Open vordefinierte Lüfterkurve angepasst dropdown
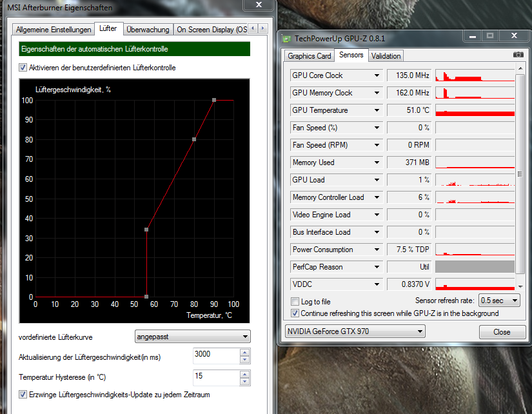Image resolution: width=532 pixels, height=414 pixels. point(192,337)
